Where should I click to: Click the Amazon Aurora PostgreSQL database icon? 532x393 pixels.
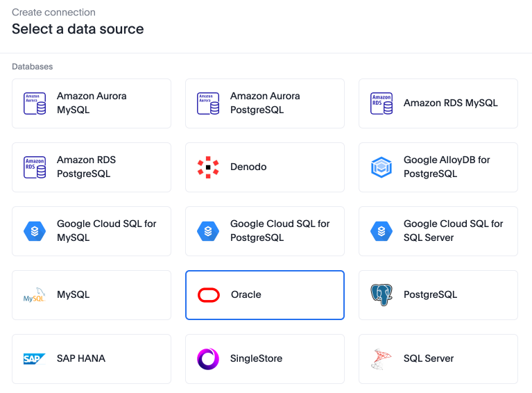pyautogui.click(x=208, y=103)
